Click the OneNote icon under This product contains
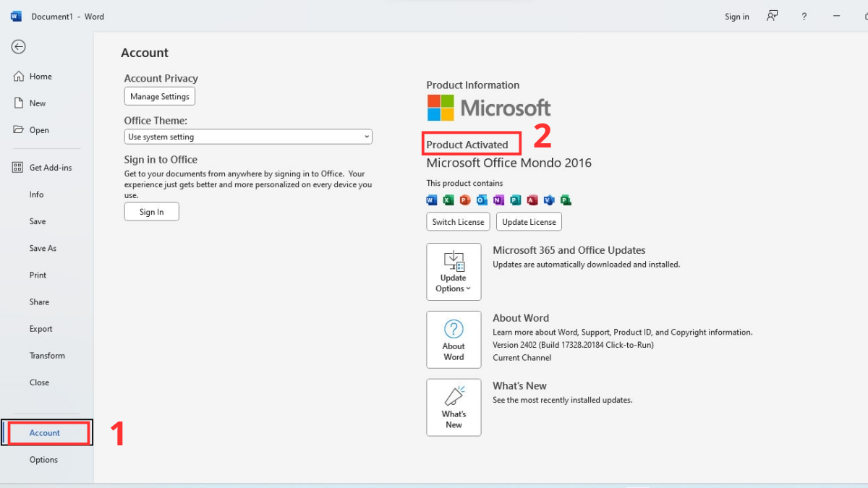Screen dimensions: 868x488 [x=498, y=200]
